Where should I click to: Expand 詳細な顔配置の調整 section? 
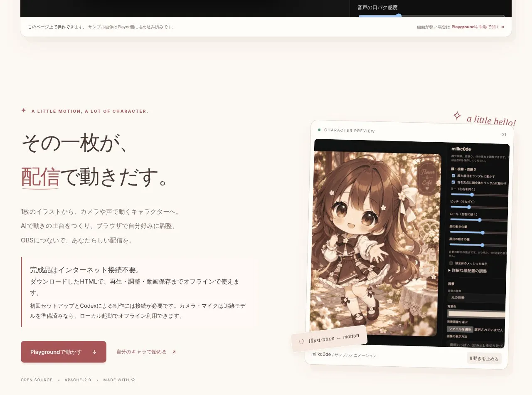coord(468,271)
